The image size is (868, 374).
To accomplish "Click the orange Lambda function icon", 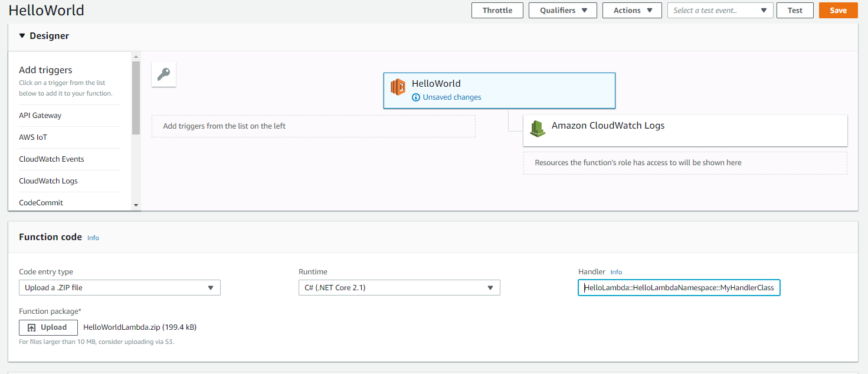I will coord(398,87).
